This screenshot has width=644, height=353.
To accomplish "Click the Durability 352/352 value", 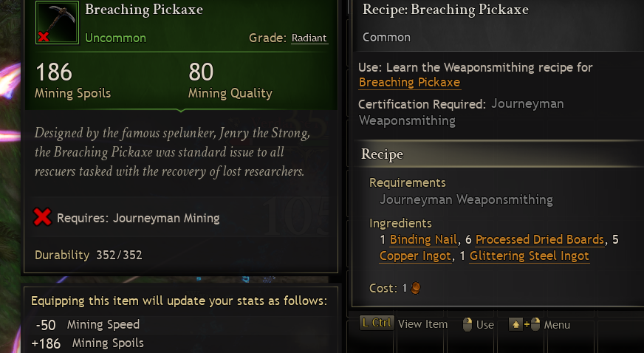I will pyautogui.click(x=119, y=256).
